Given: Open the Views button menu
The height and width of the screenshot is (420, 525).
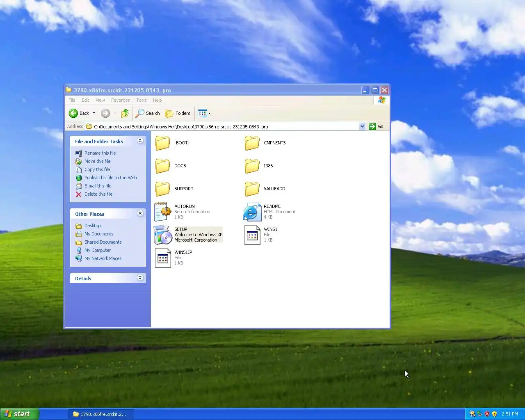Looking at the screenshot, I should tap(204, 113).
